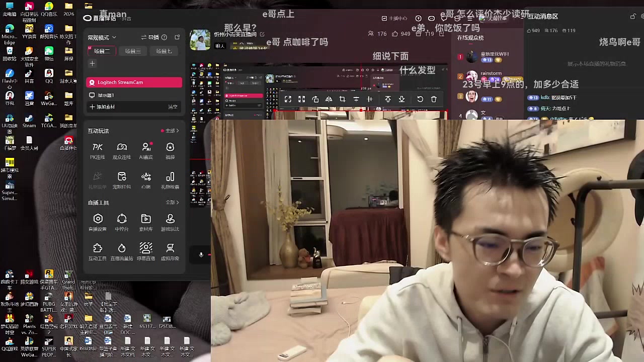Open the 心愿 wish feature
Image resolution: width=644 pixels, height=362 pixels.
[146, 180]
